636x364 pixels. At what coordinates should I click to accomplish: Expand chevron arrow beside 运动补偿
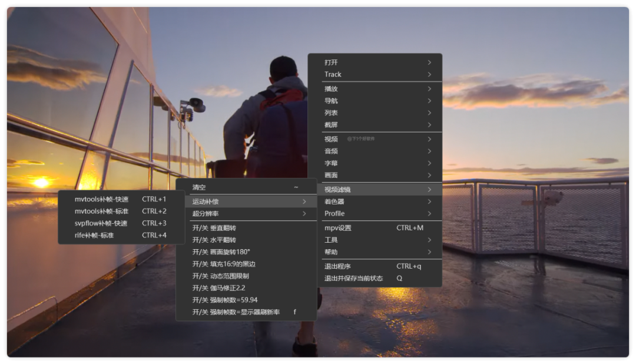pyautogui.click(x=304, y=201)
